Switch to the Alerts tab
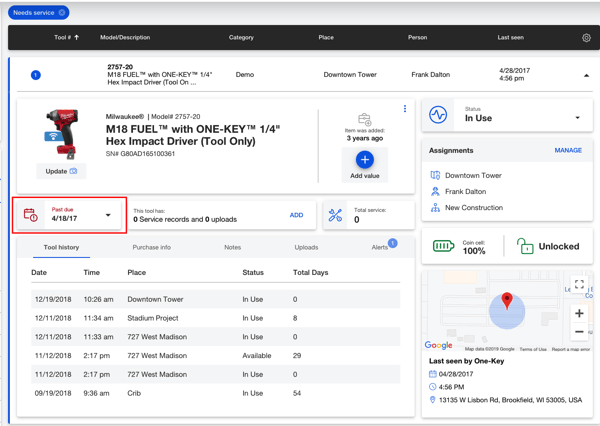 click(380, 247)
